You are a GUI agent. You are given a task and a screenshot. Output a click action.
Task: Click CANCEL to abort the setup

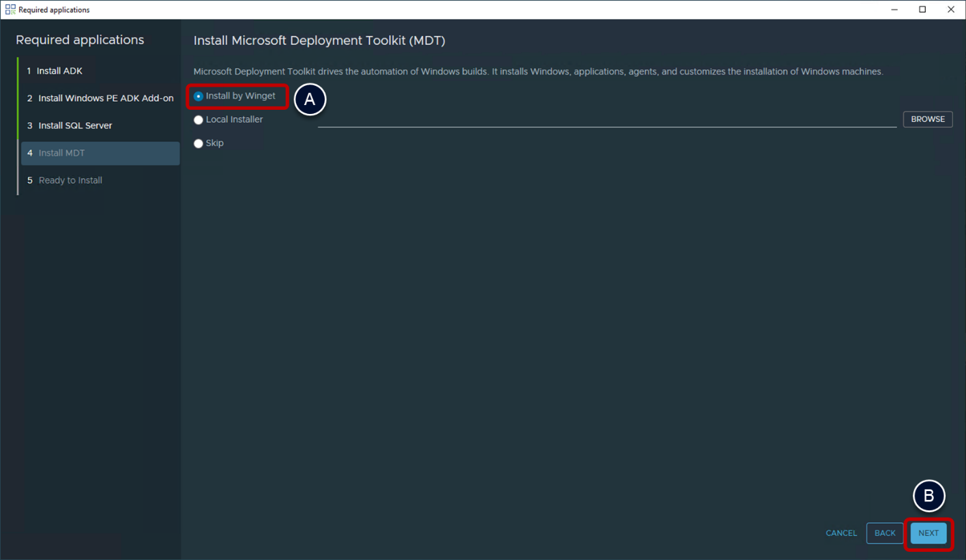(x=841, y=533)
